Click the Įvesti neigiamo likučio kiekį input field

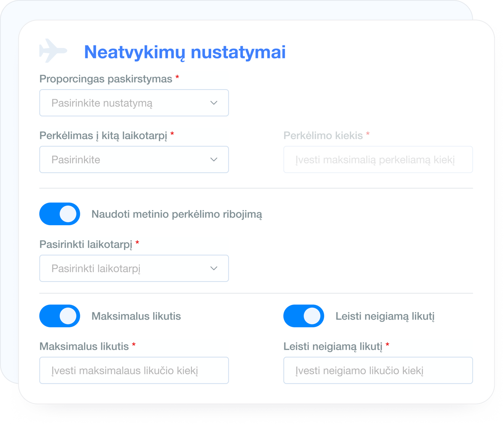[378, 370]
